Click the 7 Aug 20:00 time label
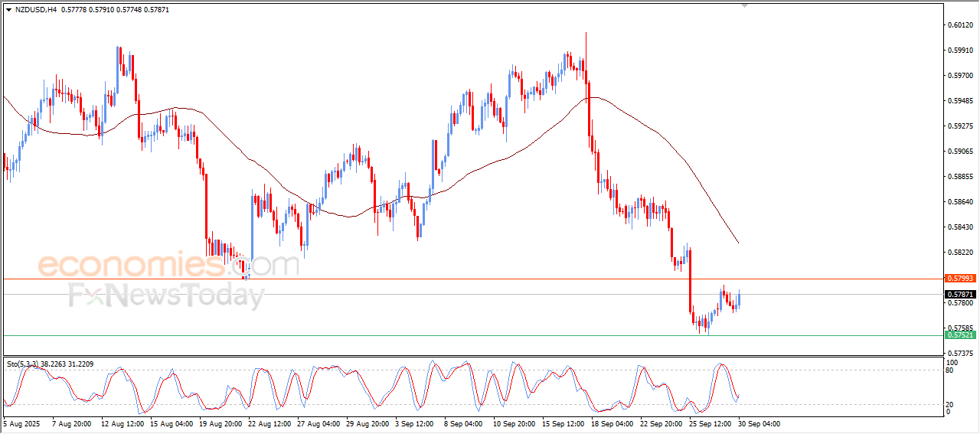The width and height of the screenshot is (980, 434). tap(70, 423)
